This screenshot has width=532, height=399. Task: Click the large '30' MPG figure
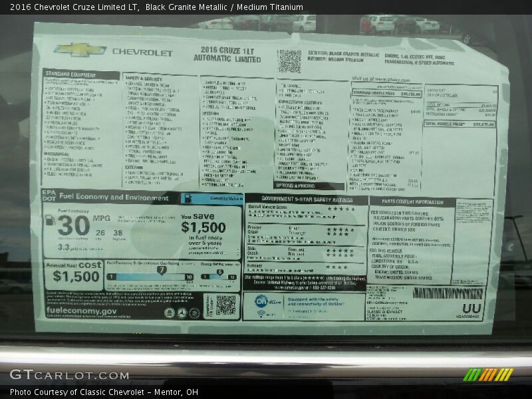(74, 225)
